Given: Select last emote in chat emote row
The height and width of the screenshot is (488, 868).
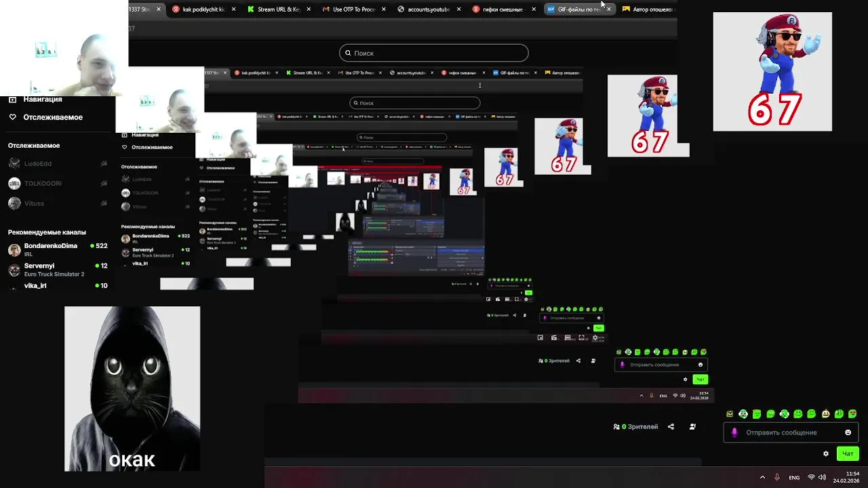Looking at the screenshot, I should tap(852, 414).
